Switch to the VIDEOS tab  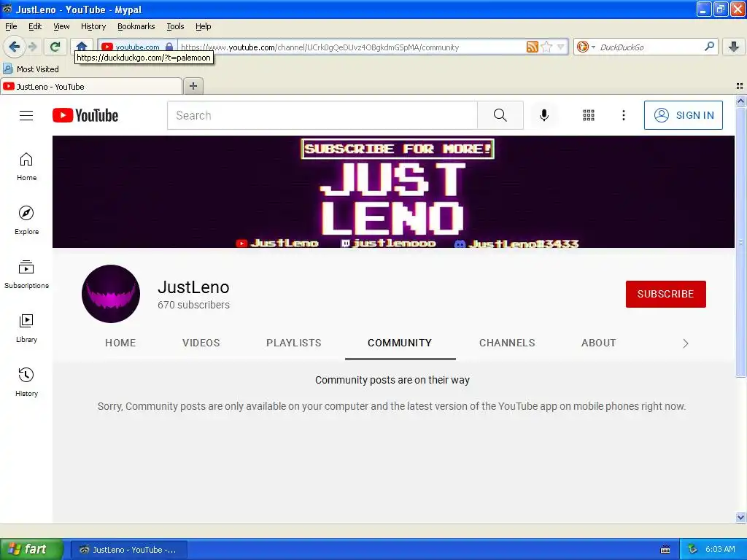tap(201, 343)
